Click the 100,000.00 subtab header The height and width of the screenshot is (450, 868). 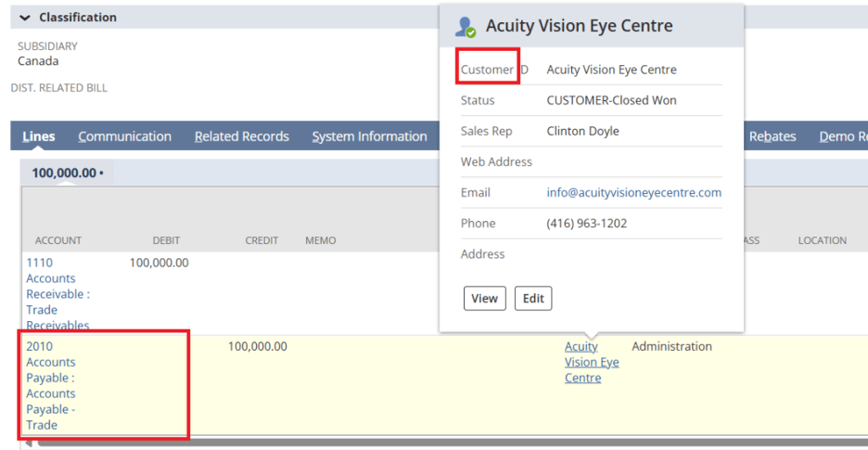pyautogui.click(x=68, y=173)
